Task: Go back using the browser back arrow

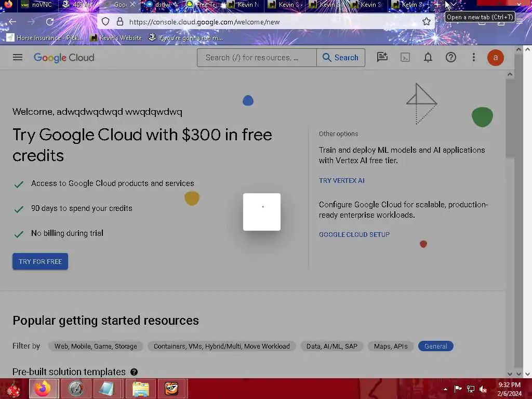Action: click(12, 22)
